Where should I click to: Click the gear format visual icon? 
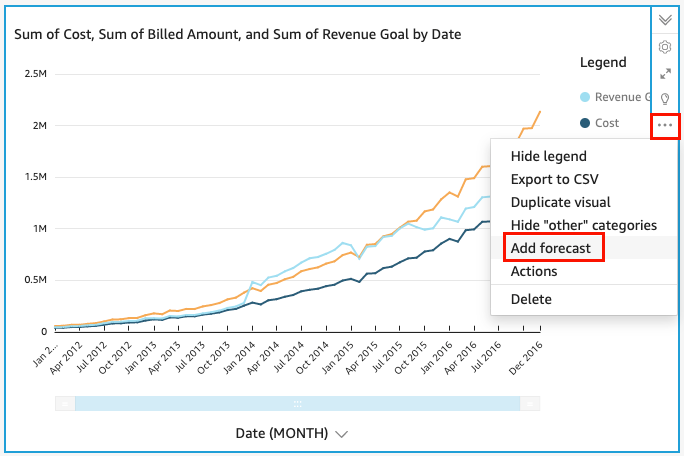pos(665,47)
